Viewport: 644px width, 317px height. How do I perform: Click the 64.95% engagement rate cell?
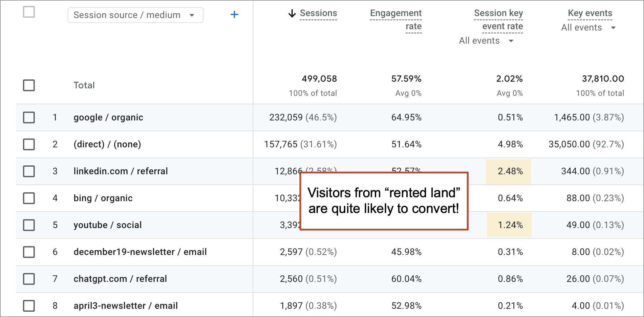[x=406, y=117]
